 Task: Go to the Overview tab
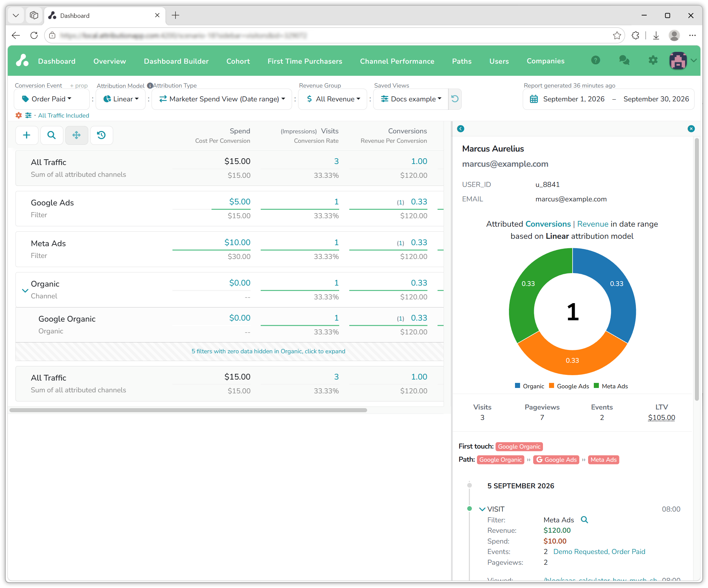[109, 61]
